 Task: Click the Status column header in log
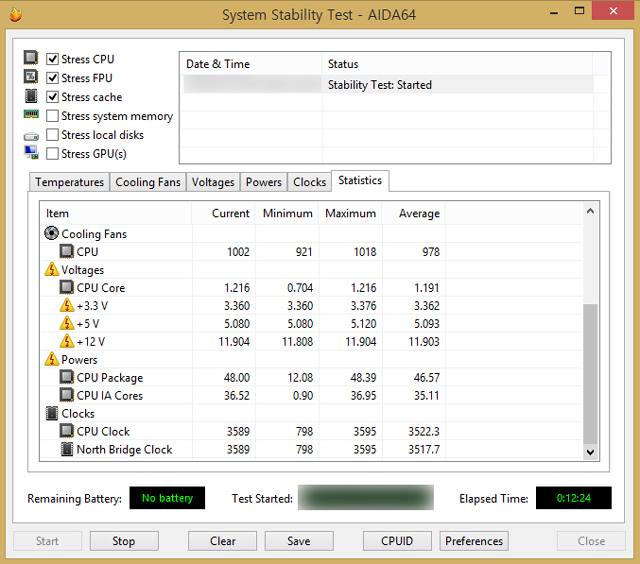[x=457, y=64]
